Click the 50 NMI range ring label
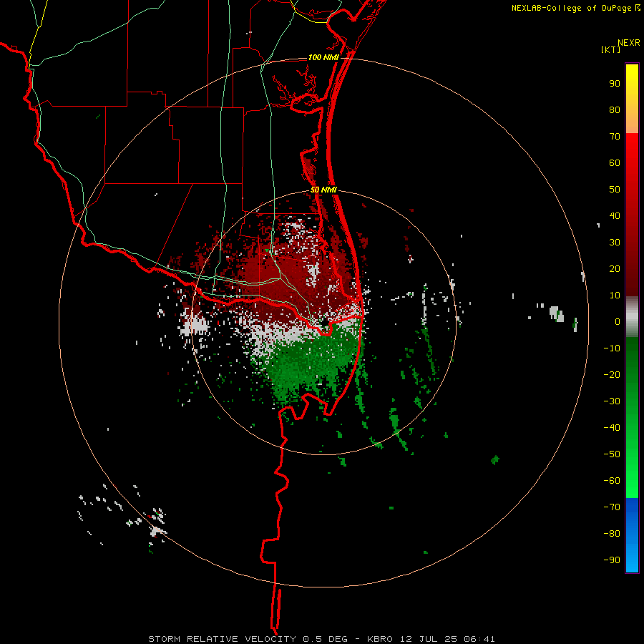 click(323, 190)
